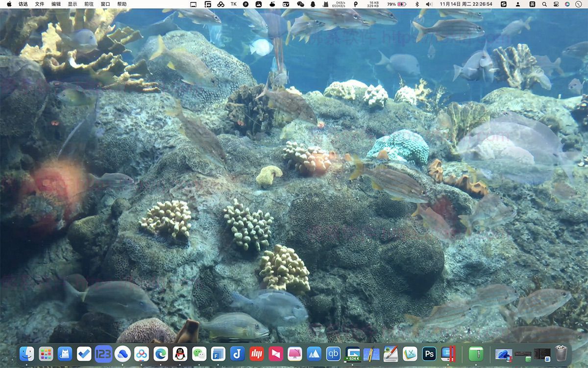588x368 pixels.
Task: Open the network speed status menu
Action: tap(341, 4)
